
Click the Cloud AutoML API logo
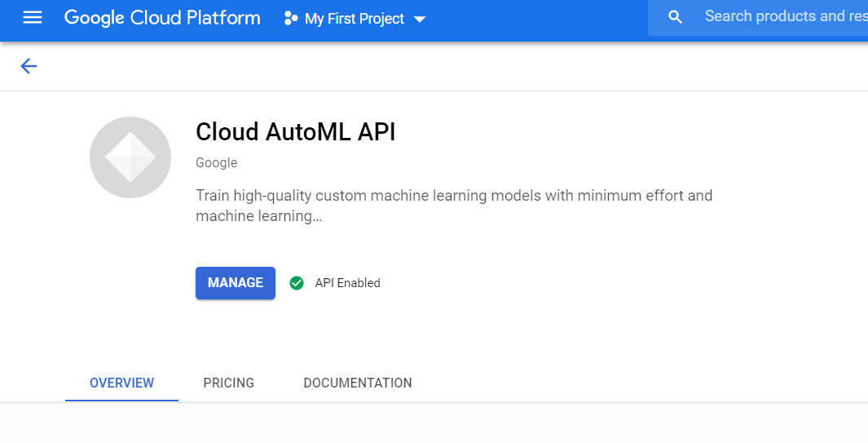tap(130, 157)
